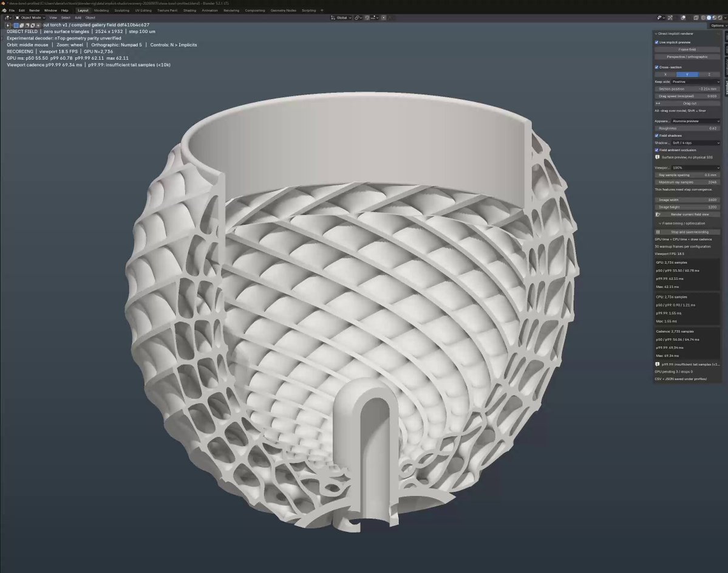
Task: Open the Viewport 100% scale dropdown
Action: click(695, 168)
